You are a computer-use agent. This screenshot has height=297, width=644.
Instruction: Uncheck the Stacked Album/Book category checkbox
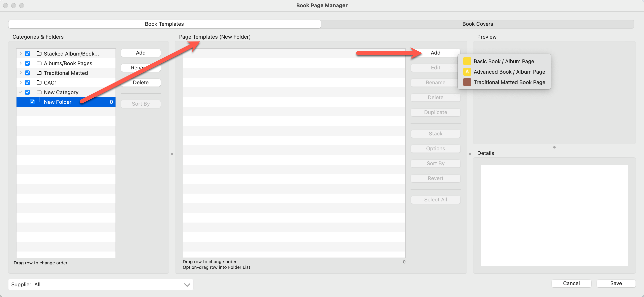pyautogui.click(x=28, y=54)
